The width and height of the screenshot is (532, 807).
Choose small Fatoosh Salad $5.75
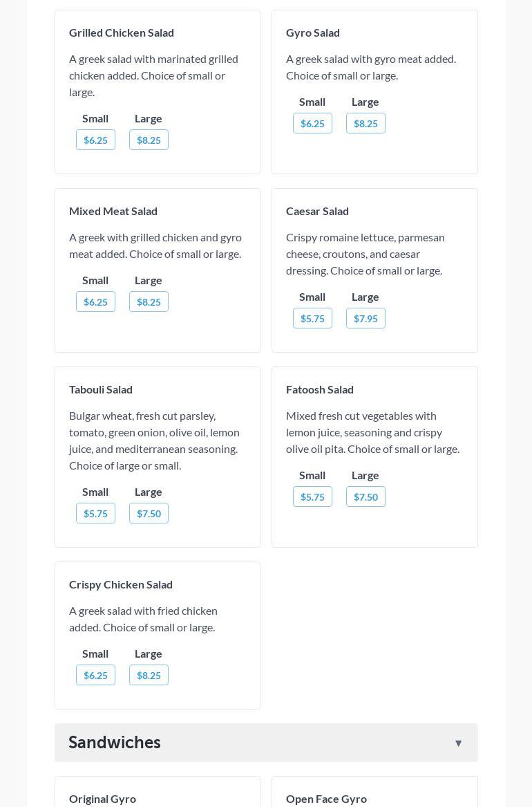(312, 497)
